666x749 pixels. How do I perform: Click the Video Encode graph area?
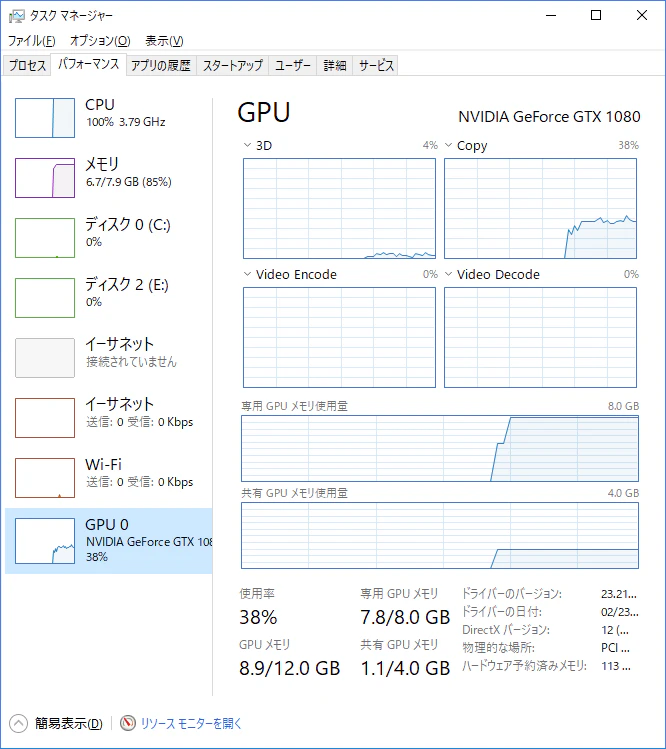point(339,337)
